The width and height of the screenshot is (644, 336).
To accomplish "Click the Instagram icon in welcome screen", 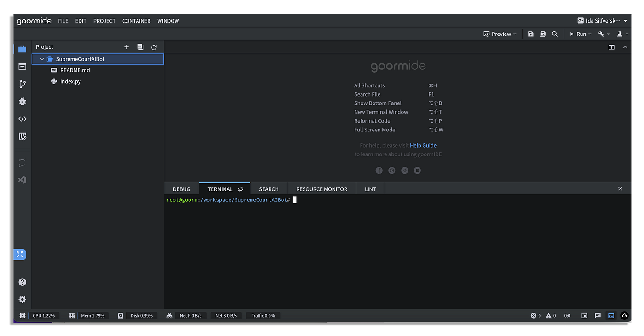I will [x=392, y=171].
